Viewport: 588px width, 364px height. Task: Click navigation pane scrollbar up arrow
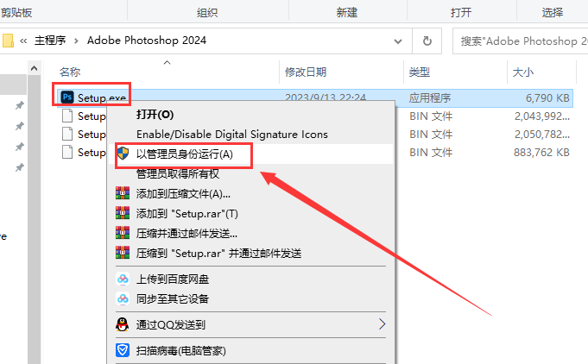35,68
